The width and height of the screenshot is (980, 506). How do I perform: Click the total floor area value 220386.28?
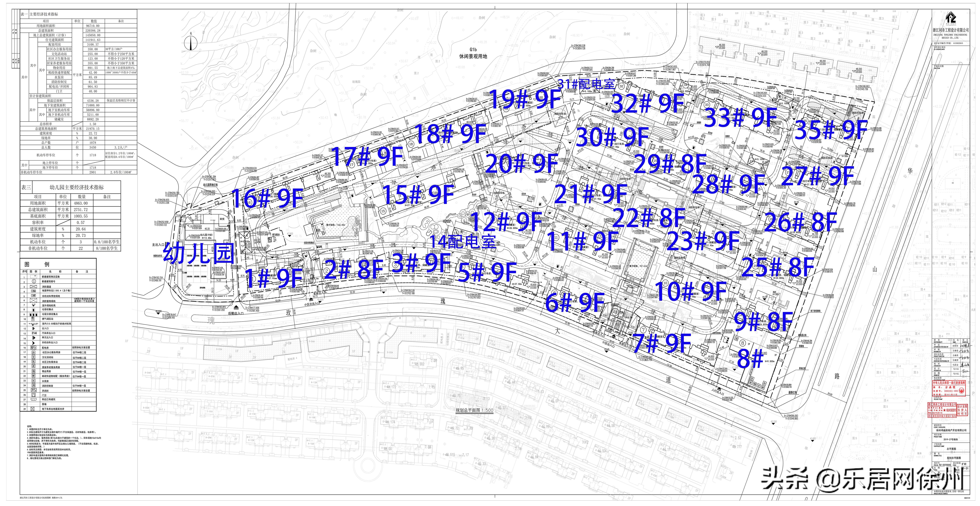[93, 30]
